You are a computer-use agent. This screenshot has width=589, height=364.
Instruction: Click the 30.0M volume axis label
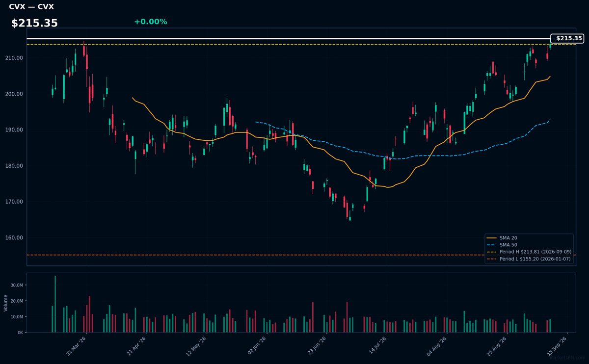click(17, 286)
